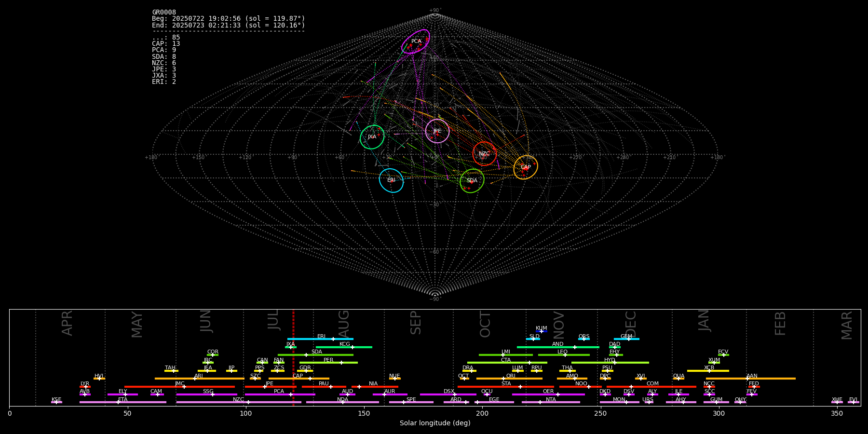Viewport: 868px width, 434px height.
Task: Click the EVI shower label in the timeline
Action: point(853,400)
